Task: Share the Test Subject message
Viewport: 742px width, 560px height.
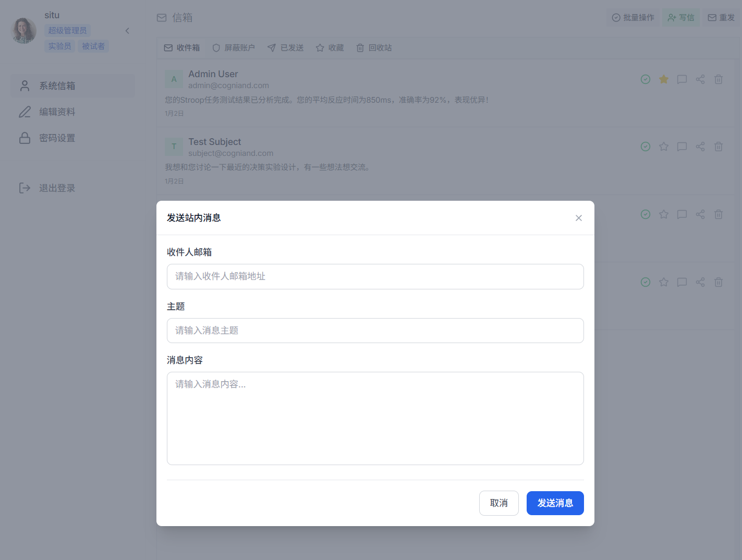Action: click(700, 147)
